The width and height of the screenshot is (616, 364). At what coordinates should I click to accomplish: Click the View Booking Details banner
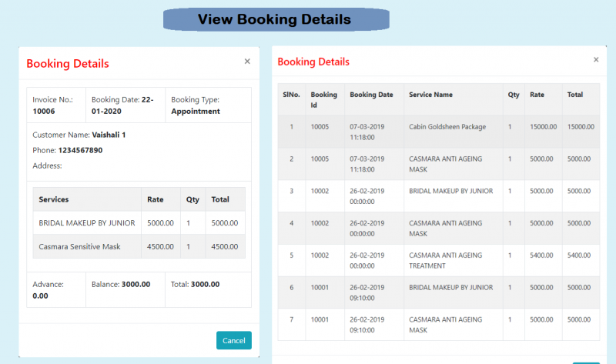pyautogui.click(x=275, y=19)
